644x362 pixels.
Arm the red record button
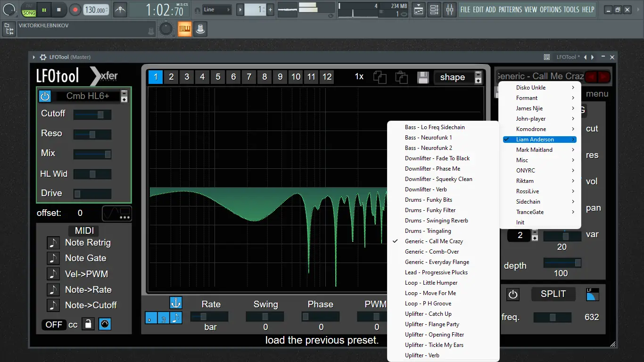pos(75,9)
